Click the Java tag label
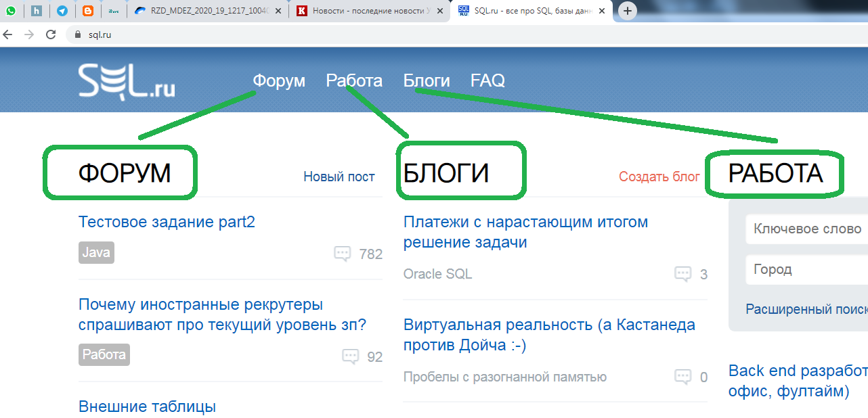 pos(96,253)
